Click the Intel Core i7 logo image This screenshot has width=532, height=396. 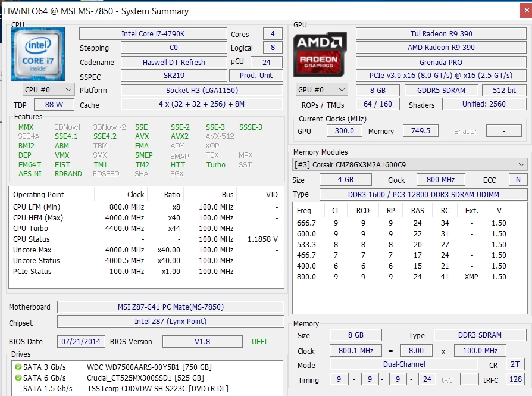(x=38, y=54)
